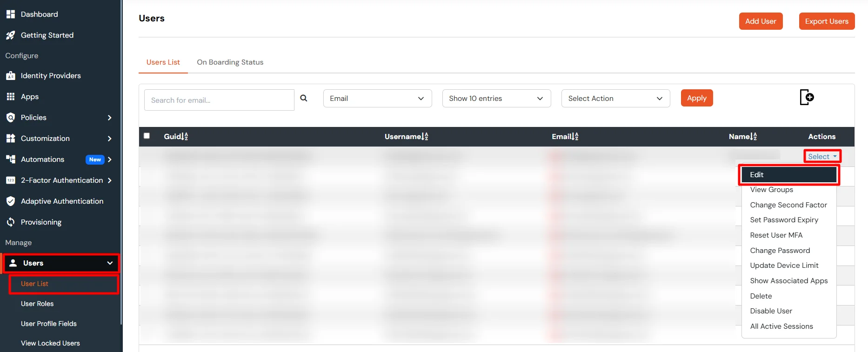Click the Adaptive Authentication label text
The width and height of the screenshot is (868, 352).
(62, 201)
